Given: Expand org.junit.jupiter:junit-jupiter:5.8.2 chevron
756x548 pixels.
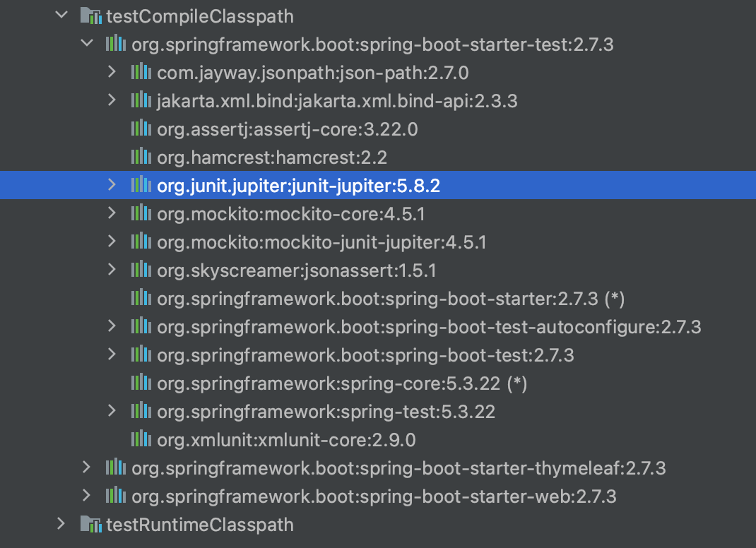Looking at the screenshot, I should pos(112,184).
